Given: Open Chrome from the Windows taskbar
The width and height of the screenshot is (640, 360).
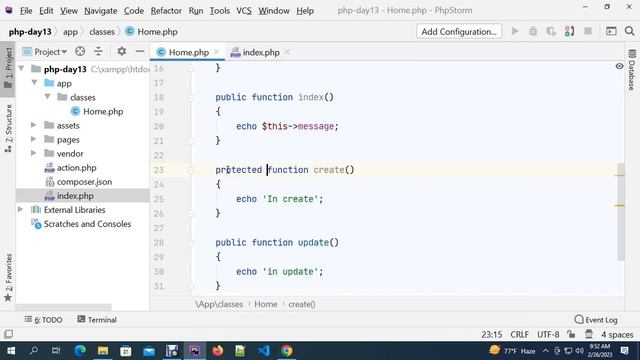Looking at the screenshot, I should point(287,351).
